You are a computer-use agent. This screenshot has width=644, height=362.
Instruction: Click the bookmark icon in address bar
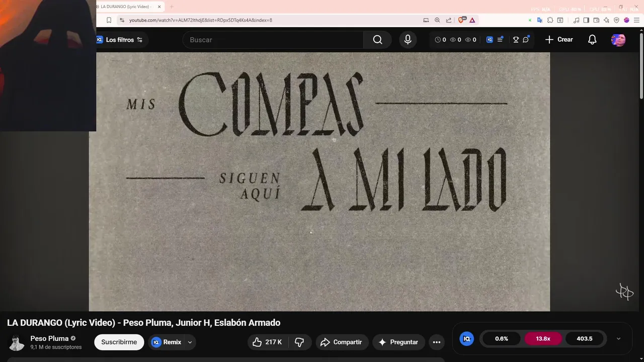[x=109, y=20]
